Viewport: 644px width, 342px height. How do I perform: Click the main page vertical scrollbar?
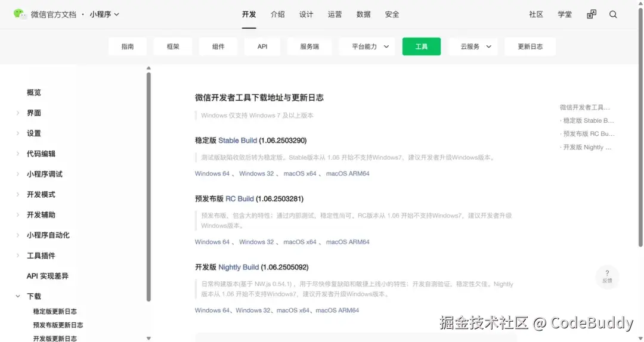point(640,128)
